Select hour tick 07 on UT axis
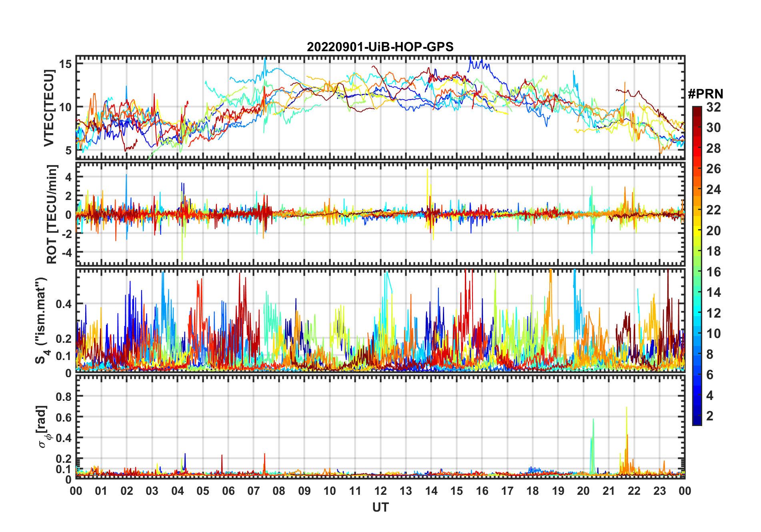Screen dimensions: 761x532 254,491
